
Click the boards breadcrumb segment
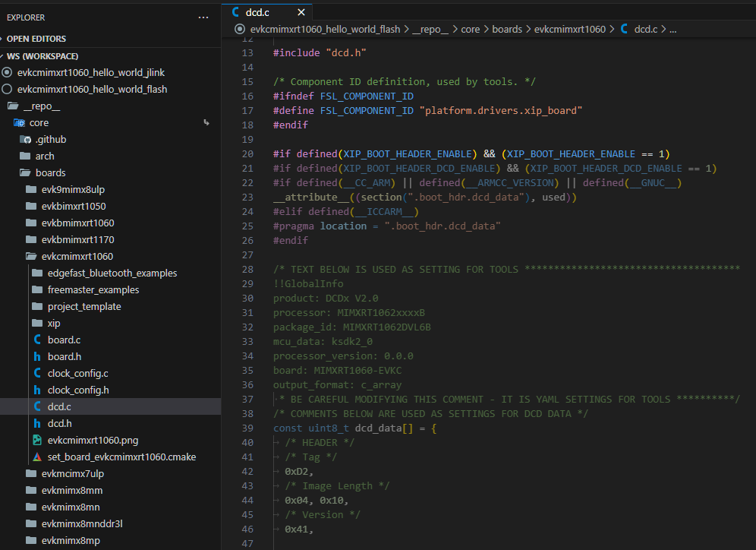pyautogui.click(x=507, y=29)
